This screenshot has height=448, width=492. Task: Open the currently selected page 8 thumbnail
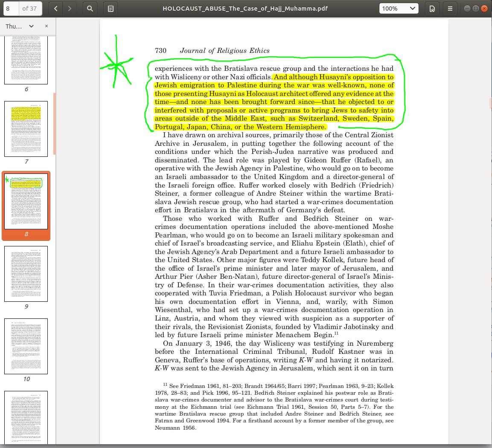click(x=26, y=201)
